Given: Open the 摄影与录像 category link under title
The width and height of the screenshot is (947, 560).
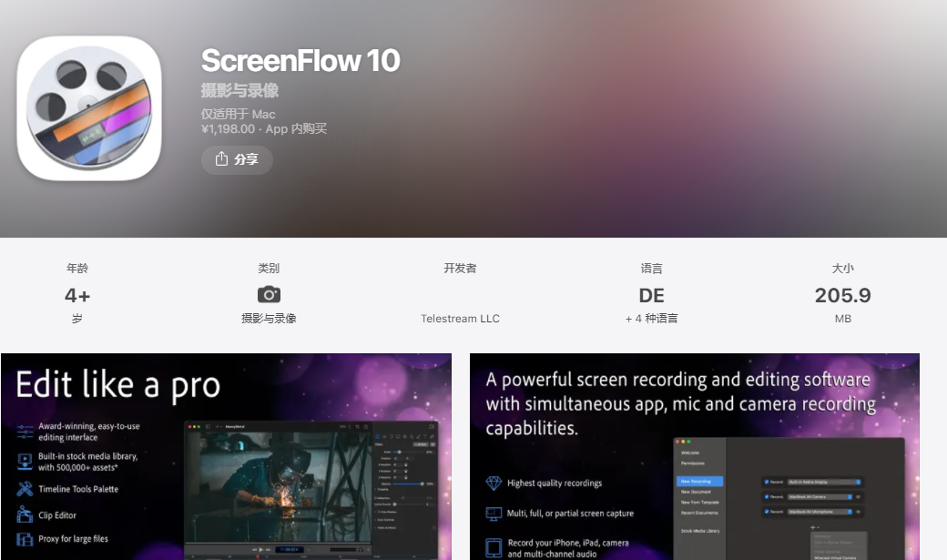Looking at the screenshot, I should click(239, 91).
